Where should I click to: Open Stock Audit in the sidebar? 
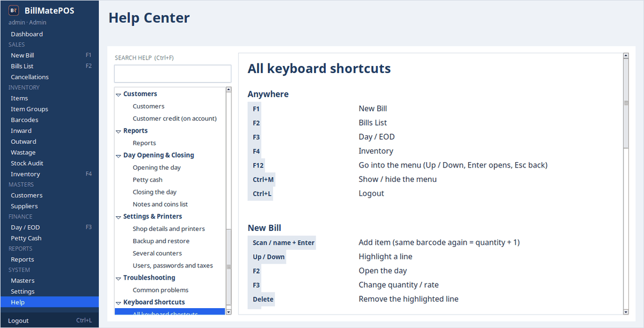pyautogui.click(x=49, y=163)
